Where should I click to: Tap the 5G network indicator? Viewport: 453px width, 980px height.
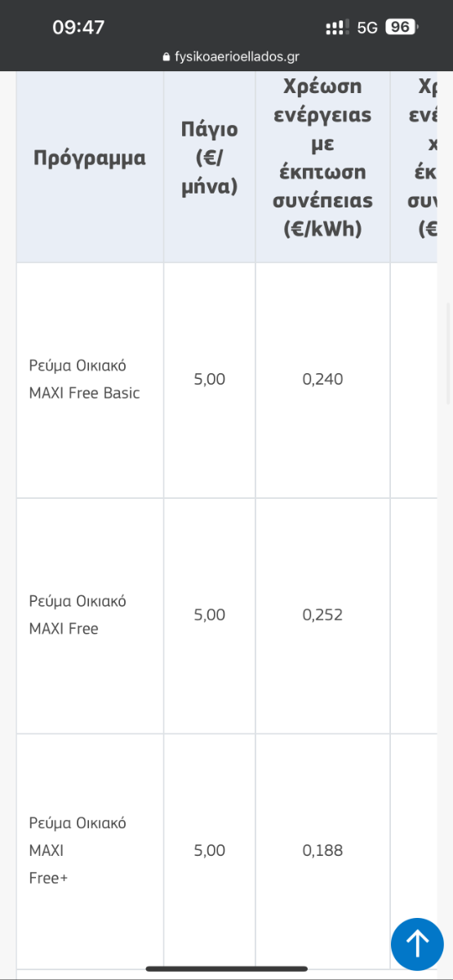point(367,28)
